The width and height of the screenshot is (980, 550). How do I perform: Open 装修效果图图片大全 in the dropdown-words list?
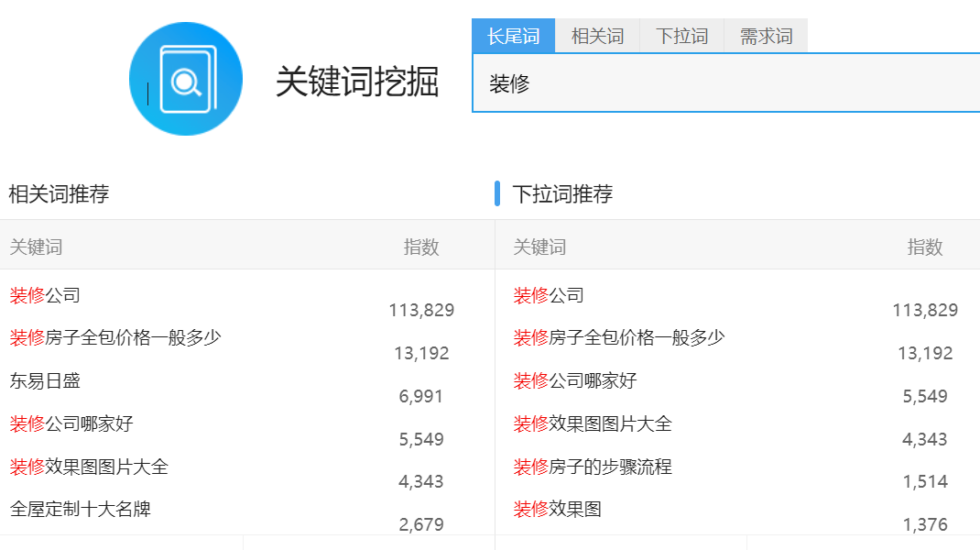tap(593, 424)
